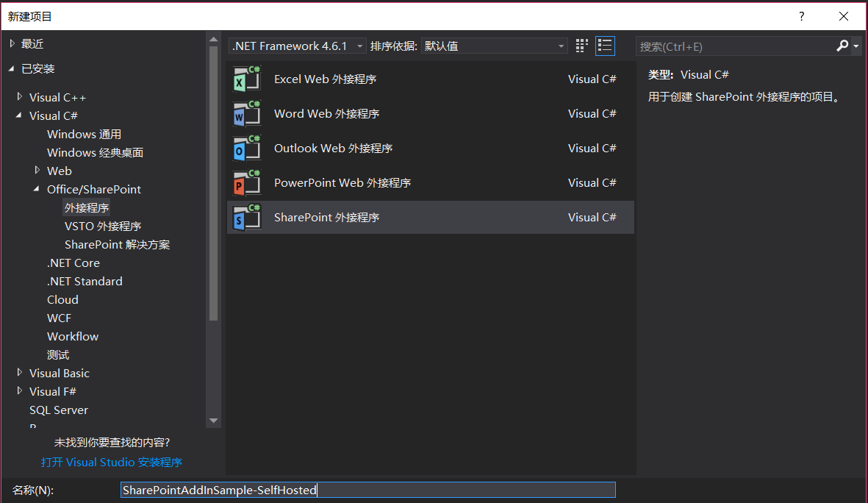Select the Excel Web 外接程序 template icon
The height and width of the screenshot is (503, 868).
245,79
